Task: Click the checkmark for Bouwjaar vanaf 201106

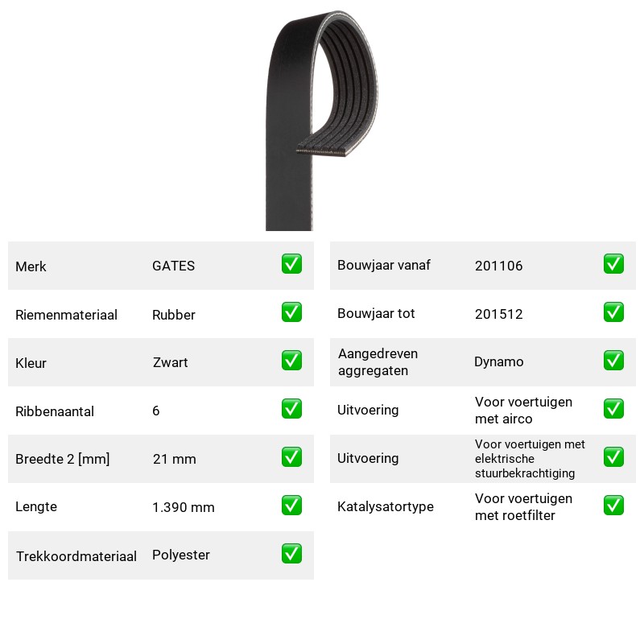Action: 613,264
